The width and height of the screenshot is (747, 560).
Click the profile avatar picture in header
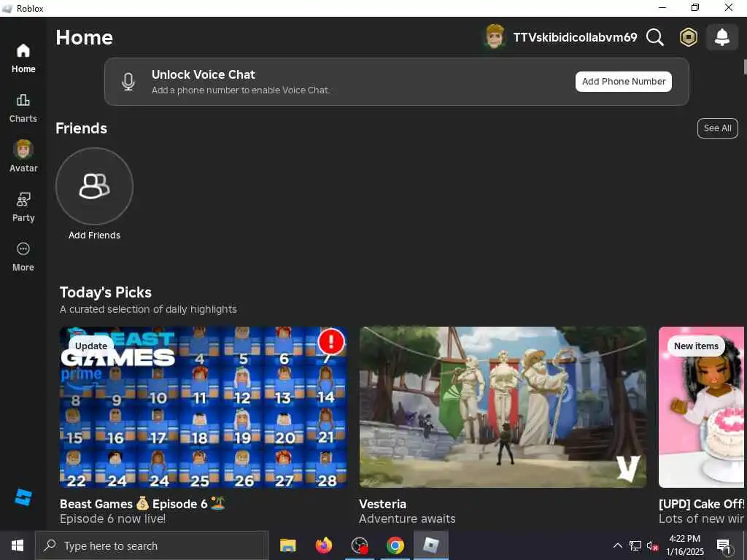point(495,36)
